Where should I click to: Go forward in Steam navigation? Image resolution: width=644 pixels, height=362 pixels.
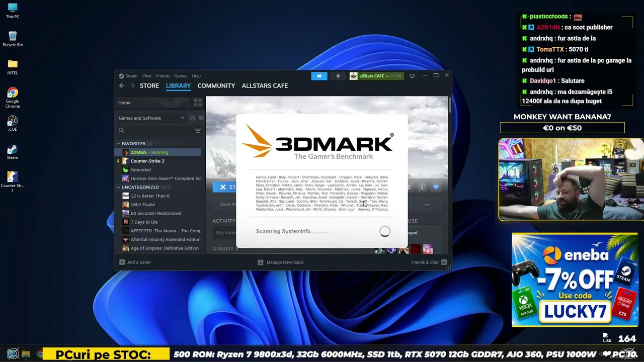(132, 85)
